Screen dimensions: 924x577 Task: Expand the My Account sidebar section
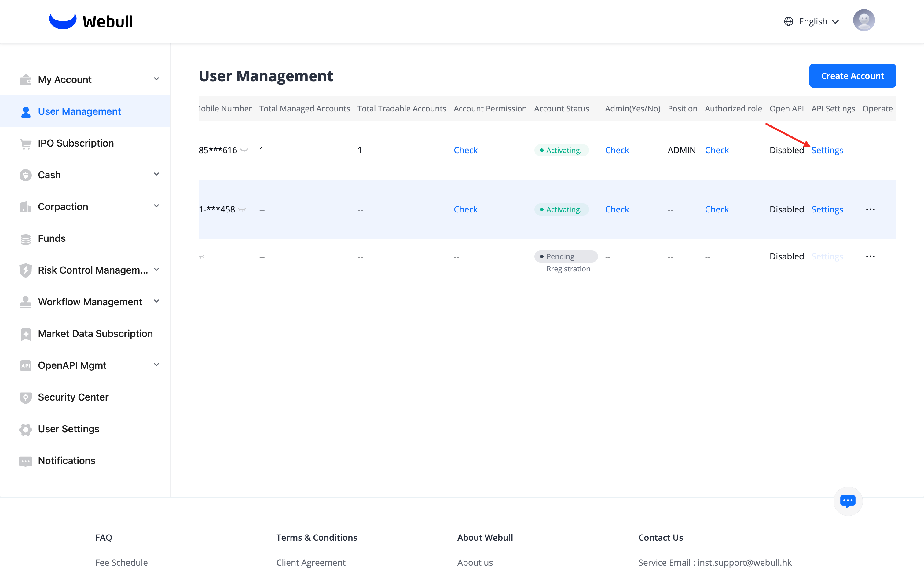point(156,79)
